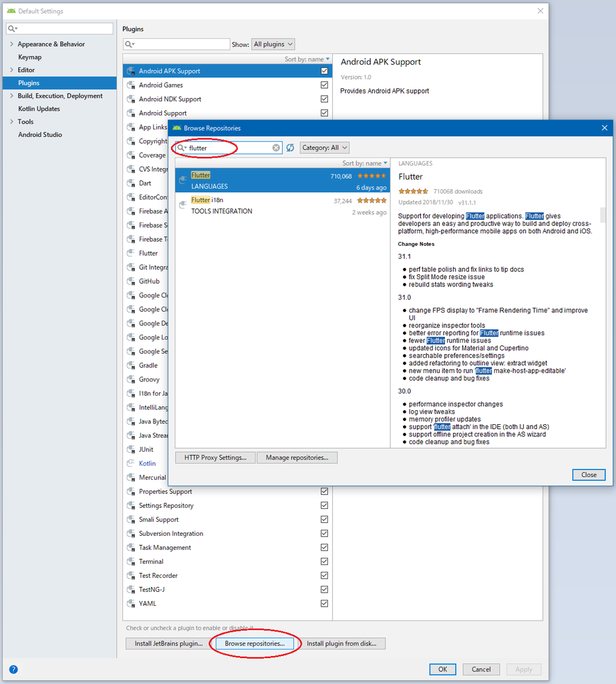The width and height of the screenshot is (616, 684).
Task: Toggle the Android APK Support checkbox
Action: tap(324, 71)
